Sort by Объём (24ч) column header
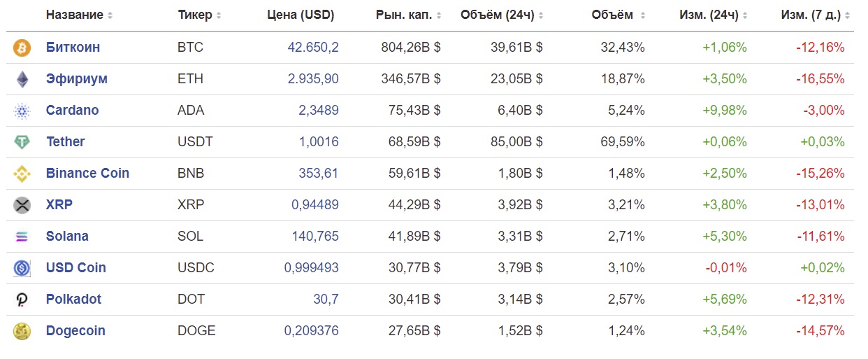Image resolution: width=868 pixels, height=359 pixels. click(502, 15)
